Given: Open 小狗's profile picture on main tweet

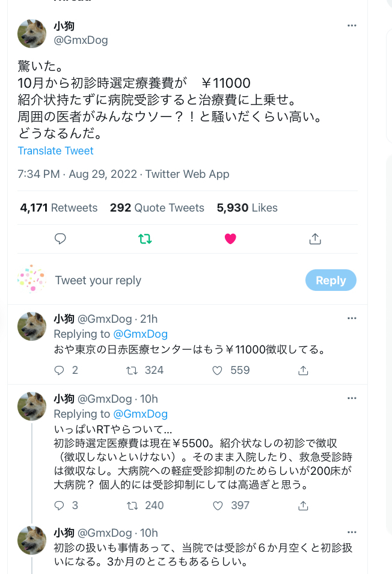Looking at the screenshot, I should click(x=32, y=34).
